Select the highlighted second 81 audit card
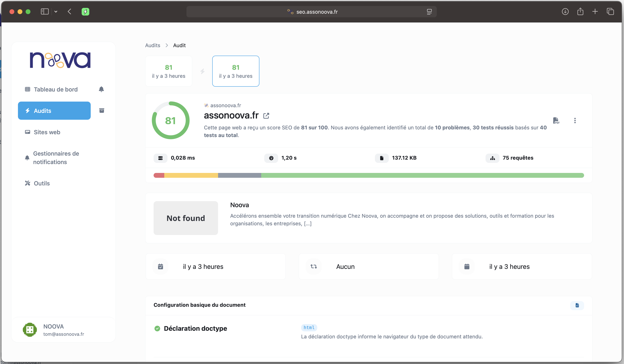The image size is (624, 364). point(235,71)
